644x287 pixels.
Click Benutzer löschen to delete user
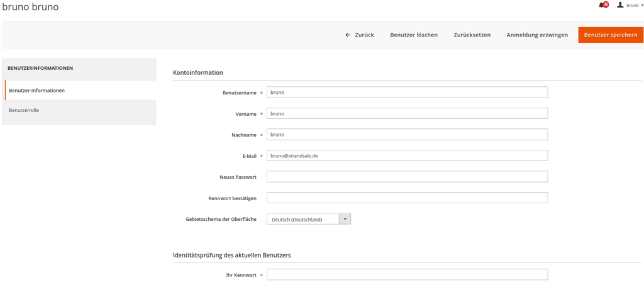414,35
